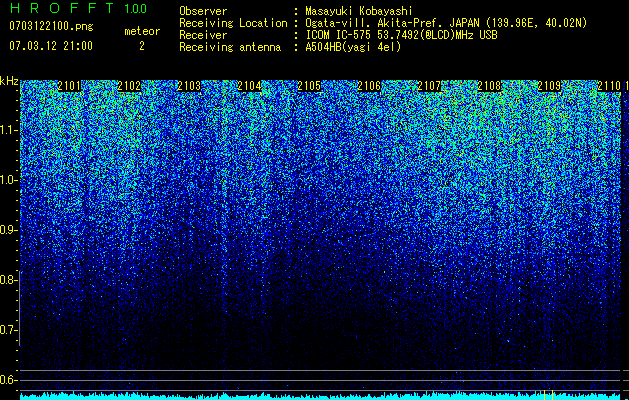Click the 1.0 kHz axis tick label
The height and width of the screenshot is (400, 629).
point(9,180)
